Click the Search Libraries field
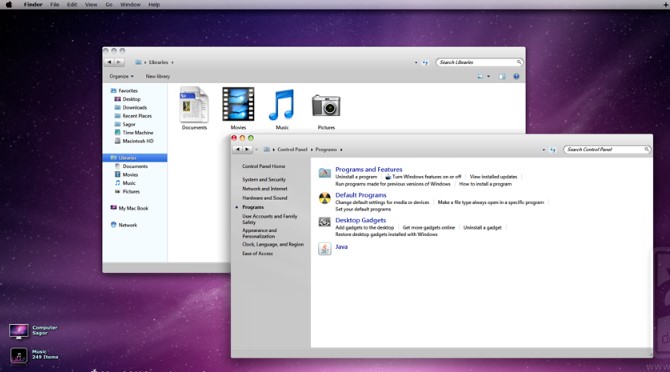The width and height of the screenshot is (670, 372). [479, 62]
